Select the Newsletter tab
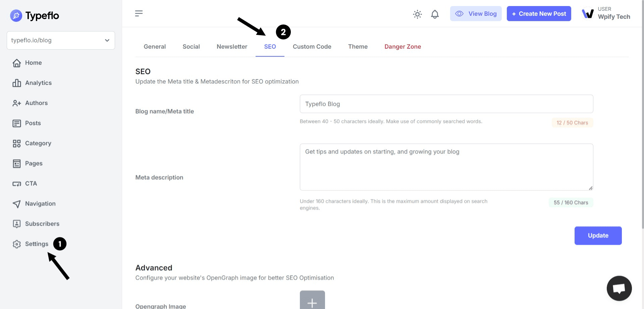644x309 pixels. click(x=232, y=47)
